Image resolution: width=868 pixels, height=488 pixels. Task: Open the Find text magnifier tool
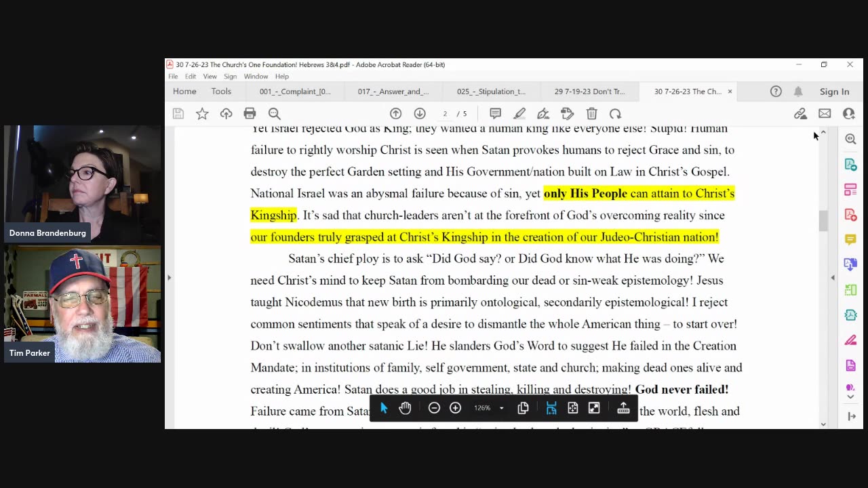[274, 114]
